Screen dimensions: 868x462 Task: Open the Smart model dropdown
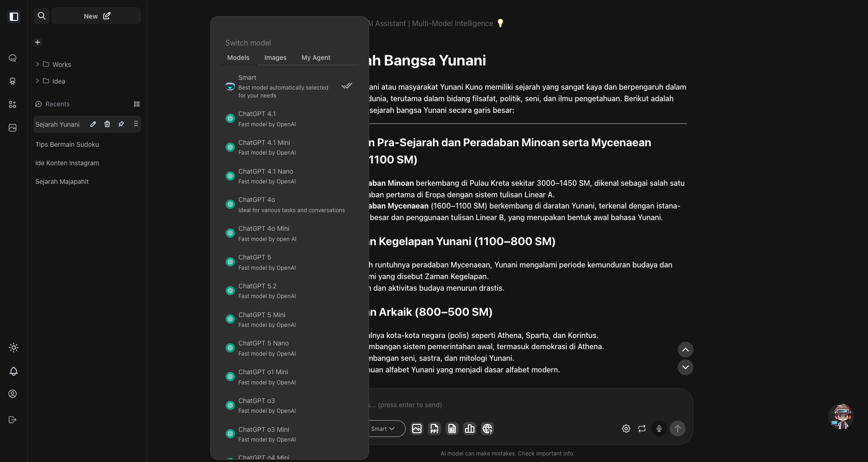383,429
